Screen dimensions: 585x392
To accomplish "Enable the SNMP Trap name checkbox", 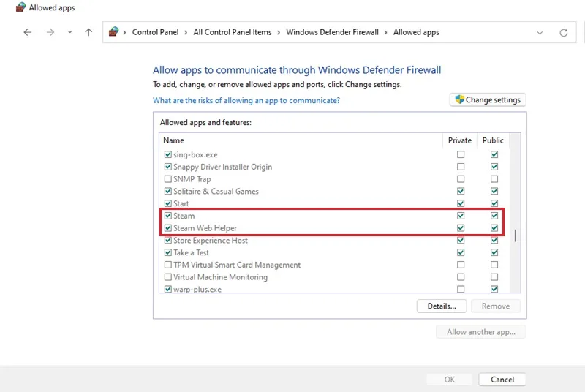I will (x=168, y=179).
